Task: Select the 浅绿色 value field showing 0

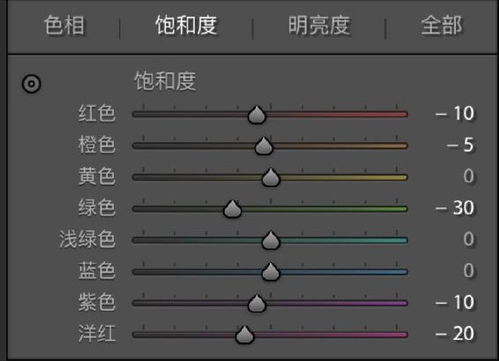Action: pos(468,239)
